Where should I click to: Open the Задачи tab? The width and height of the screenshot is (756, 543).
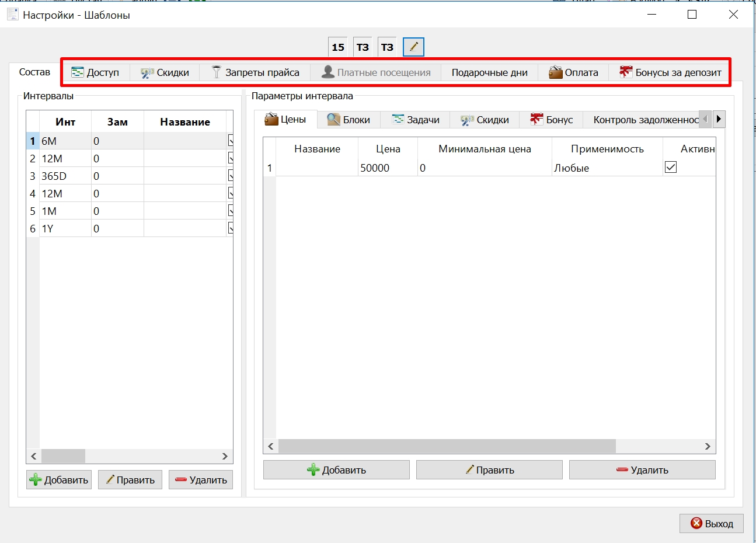(416, 120)
